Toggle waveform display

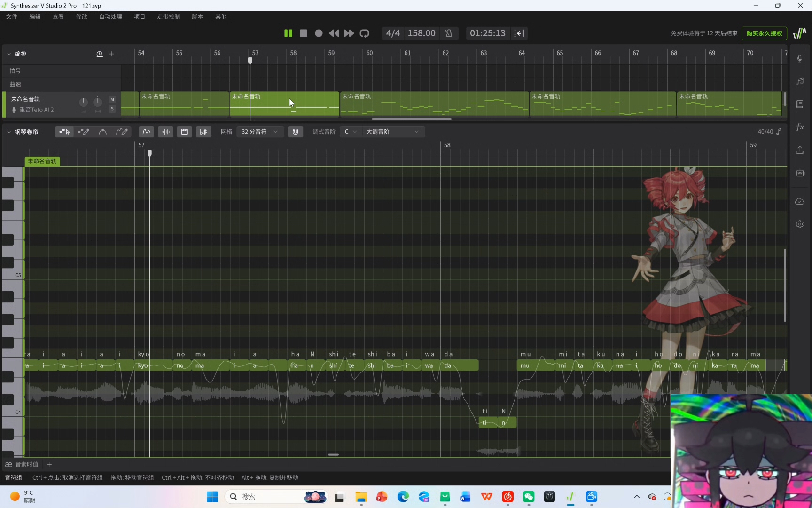pyautogui.click(x=165, y=132)
